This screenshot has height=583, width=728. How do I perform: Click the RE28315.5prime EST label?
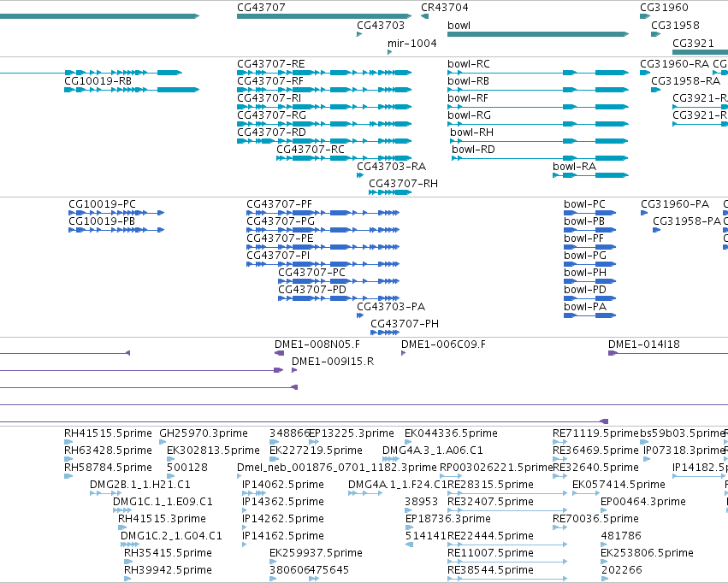tap(490, 486)
